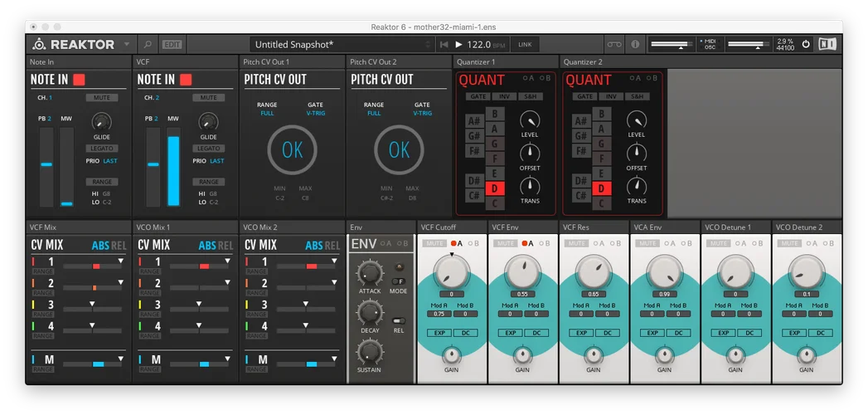Start playback with the play button
The image size is (868, 415).
point(459,44)
